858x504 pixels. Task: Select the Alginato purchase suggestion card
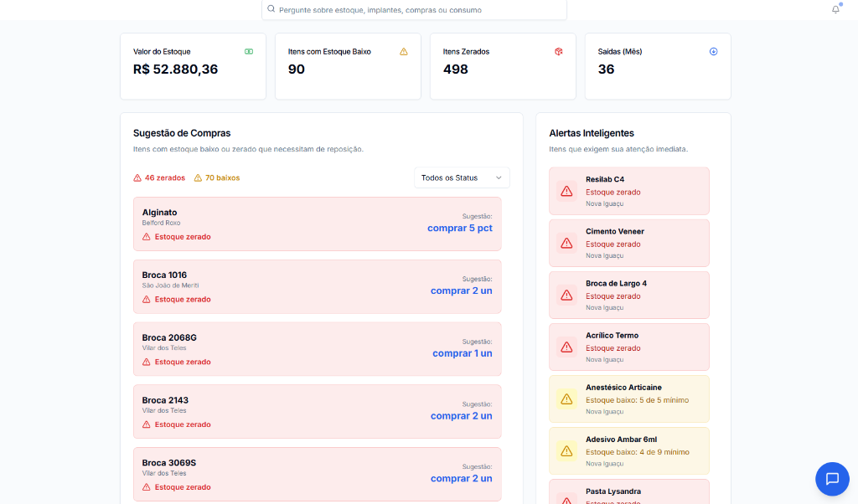coord(317,224)
